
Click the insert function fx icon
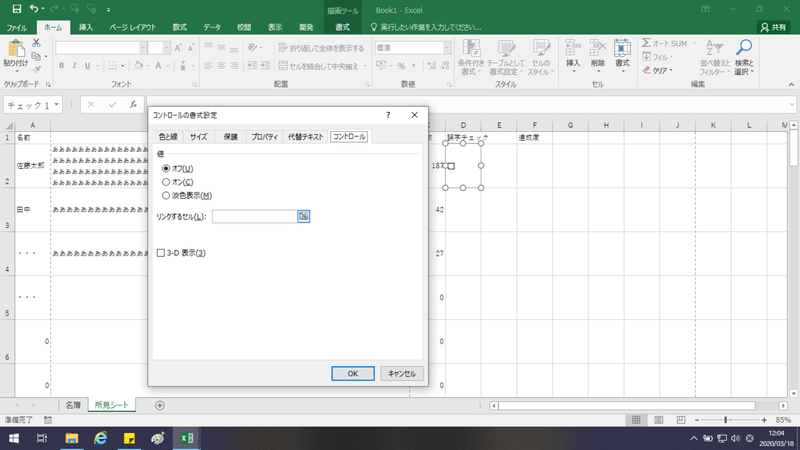(x=133, y=105)
